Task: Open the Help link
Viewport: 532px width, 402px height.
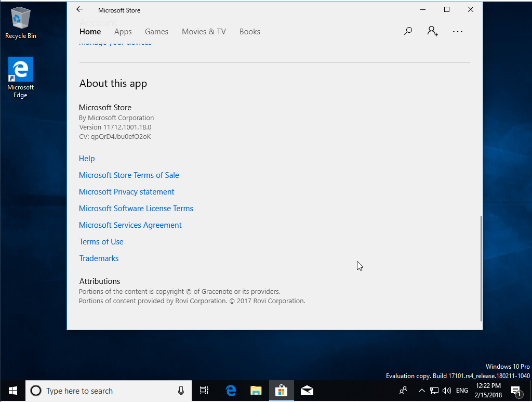Action: 87,159
